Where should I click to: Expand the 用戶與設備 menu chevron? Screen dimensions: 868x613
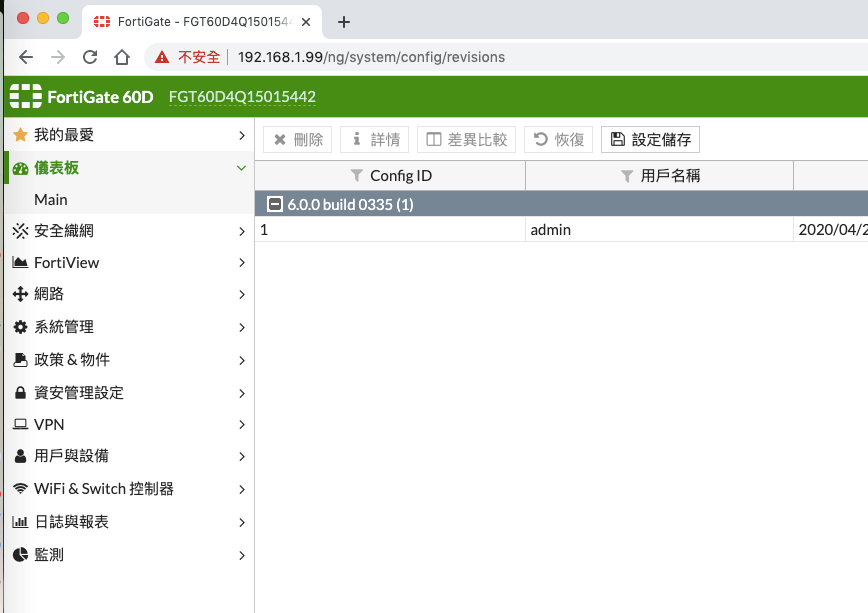241,457
